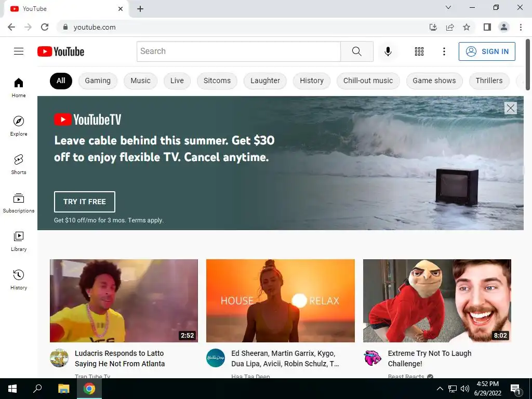Show hidden system tray icons
Screen dimensions: 532x399
coord(440,389)
